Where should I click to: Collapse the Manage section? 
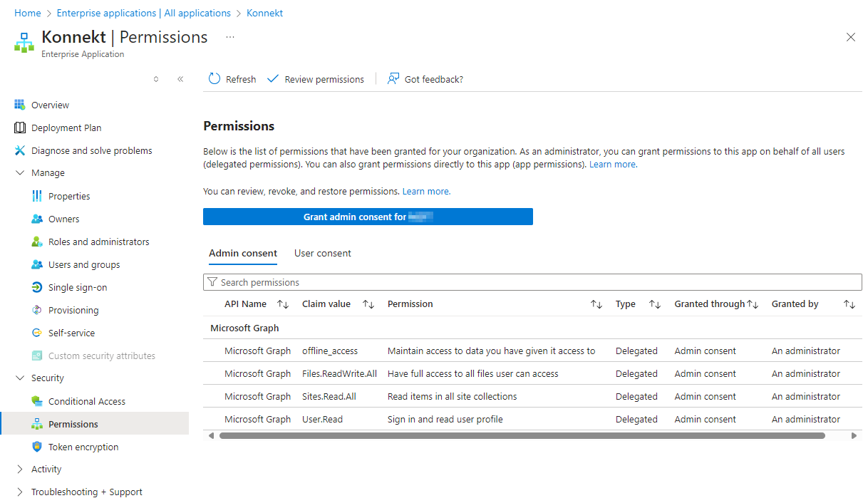pyautogui.click(x=20, y=173)
